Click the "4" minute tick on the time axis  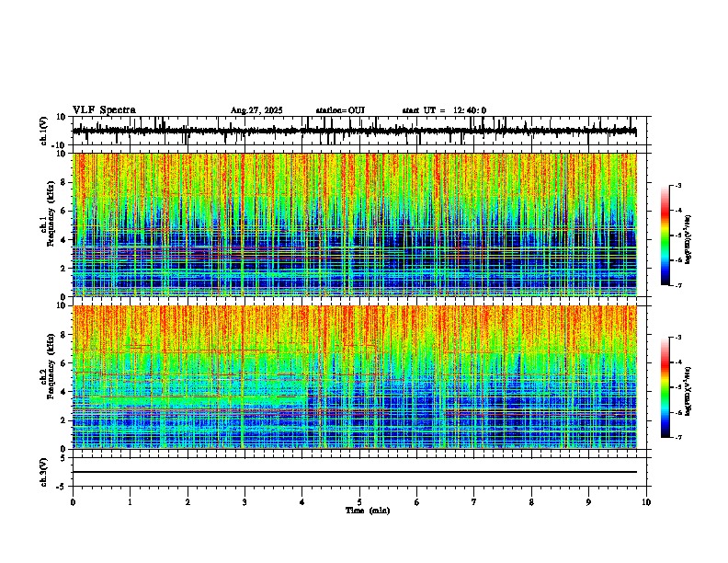click(x=302, y=502)
